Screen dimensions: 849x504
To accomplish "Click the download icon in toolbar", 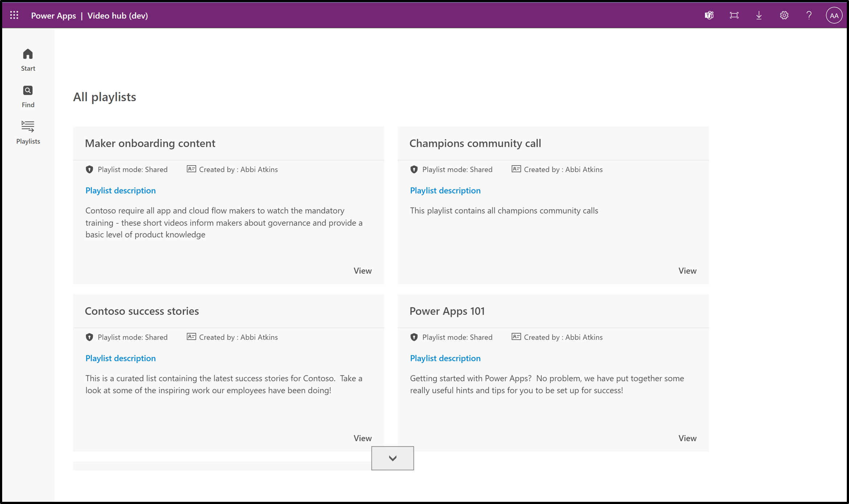I will click(759, 16).
